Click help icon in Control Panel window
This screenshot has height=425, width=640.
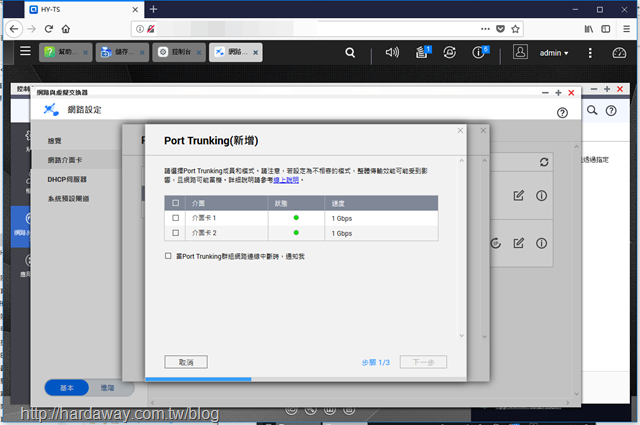[x=611, y=111]
